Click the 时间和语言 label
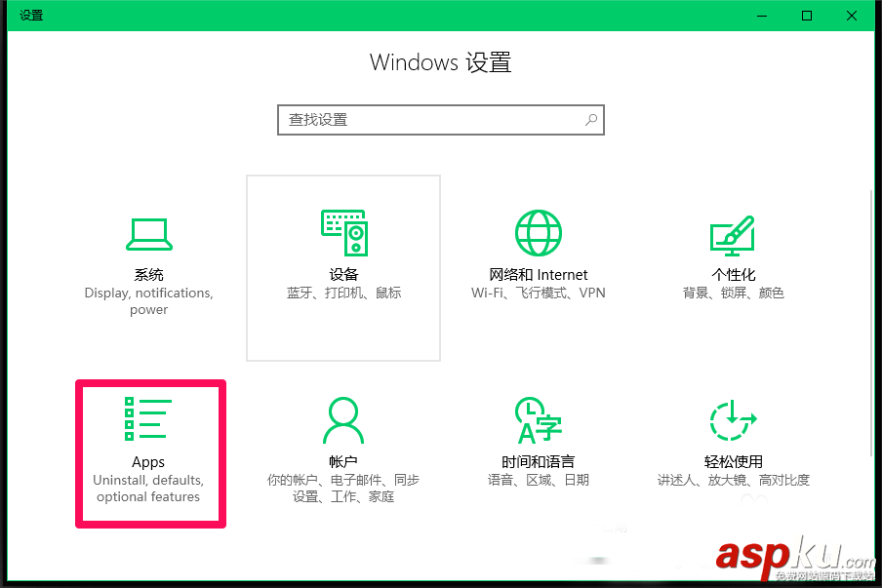 coord(539,462)
